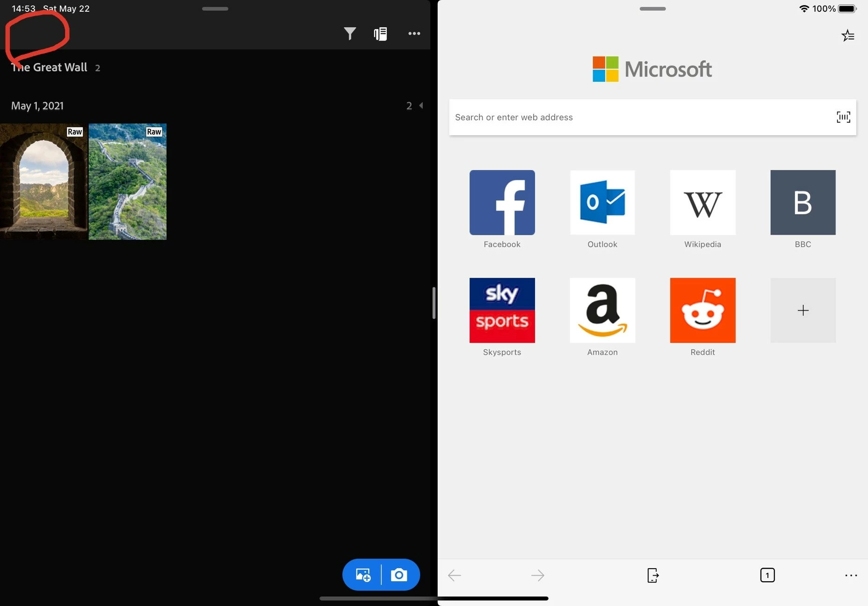Tap the add photos icon in blue pill
This screenshot has width=868, height=606.
(363, 575)
